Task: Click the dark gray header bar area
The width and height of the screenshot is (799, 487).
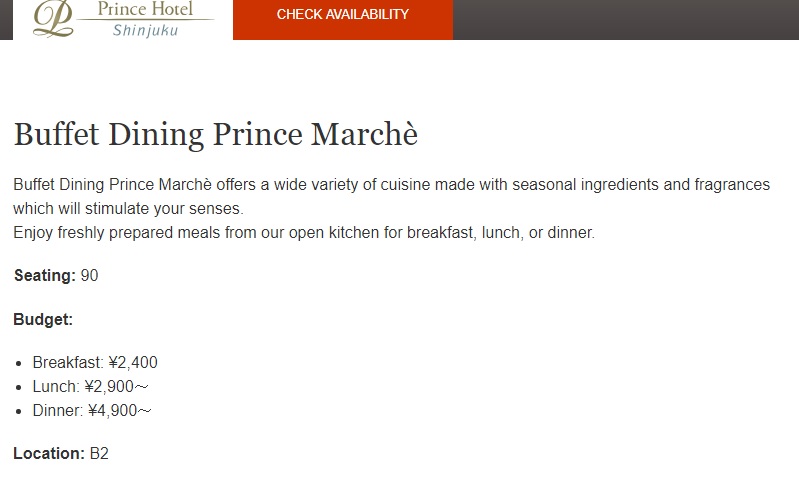Action: (626, 19)
